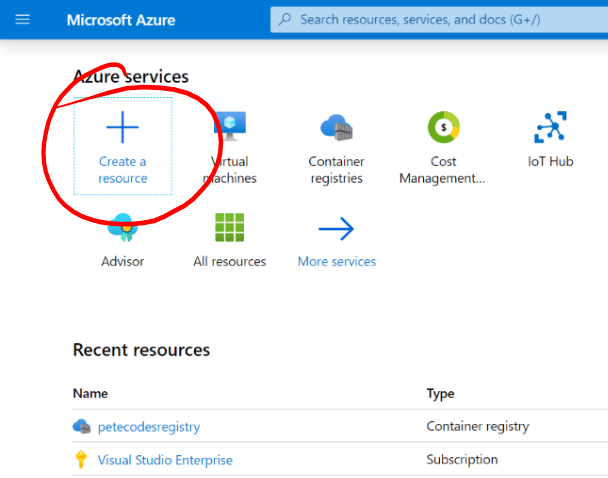Click the More services arrow icon
This screenshot has height=478, width=608.
337,229
